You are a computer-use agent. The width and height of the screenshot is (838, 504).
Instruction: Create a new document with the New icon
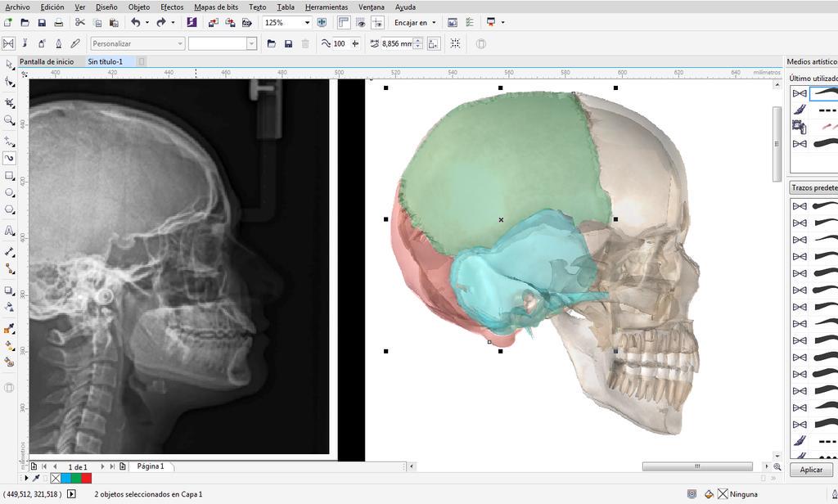[8, 22]
